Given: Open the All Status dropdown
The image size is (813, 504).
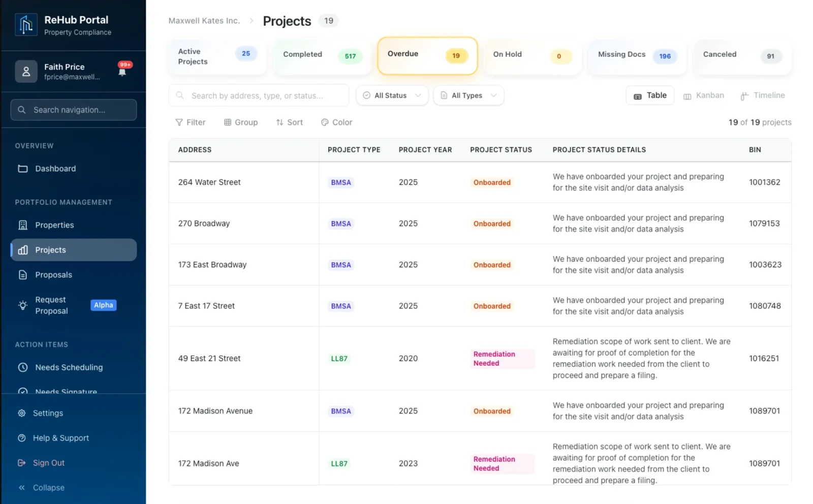Looking at the screenshot, I should click(392, 96).
